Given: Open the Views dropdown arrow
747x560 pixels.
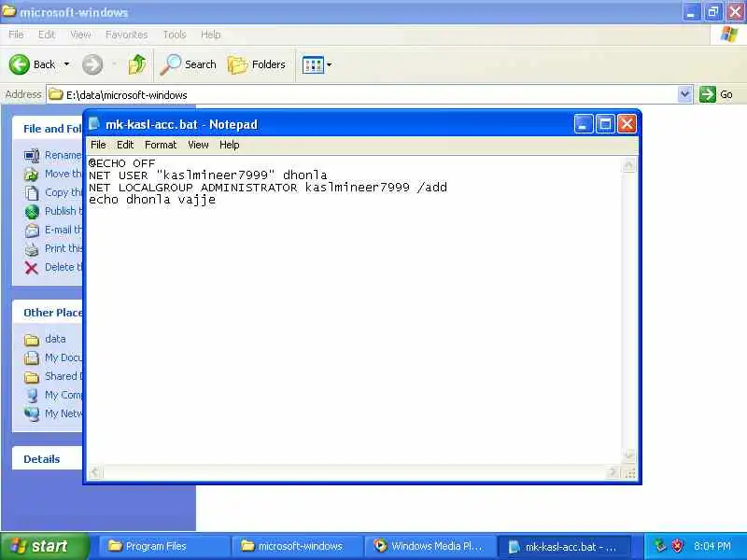Looking at the screenshot, I should click(330, 64).
